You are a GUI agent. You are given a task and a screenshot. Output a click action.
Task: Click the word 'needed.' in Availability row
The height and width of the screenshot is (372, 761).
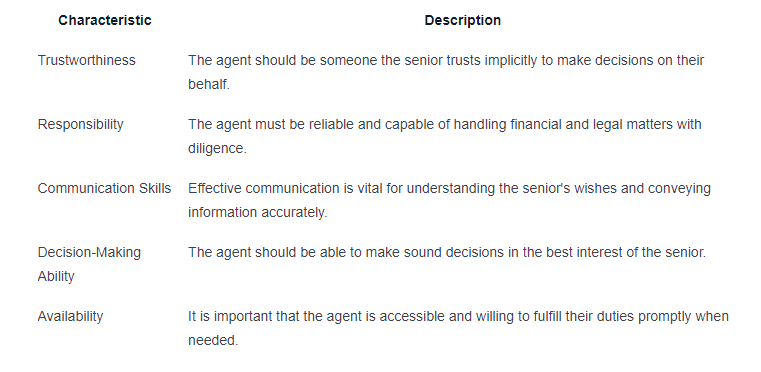213,341
